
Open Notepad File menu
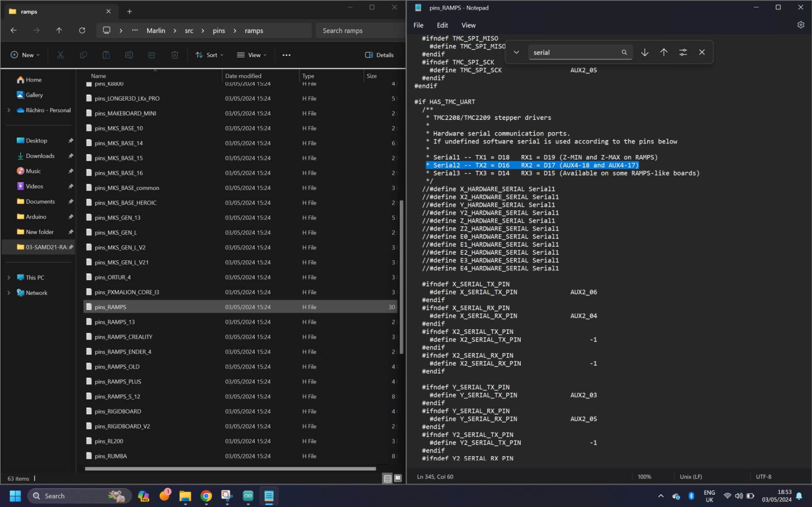click(x=418, y=25)
